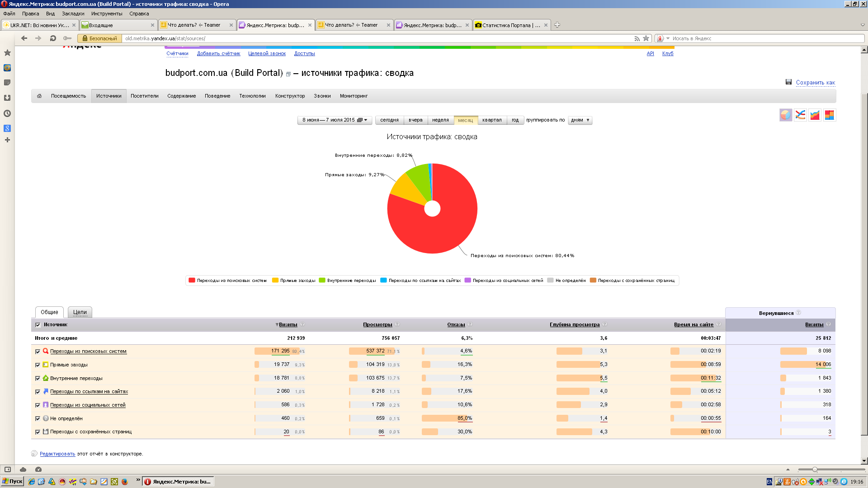Click the Добавить счётчик link

click(218, 53)
